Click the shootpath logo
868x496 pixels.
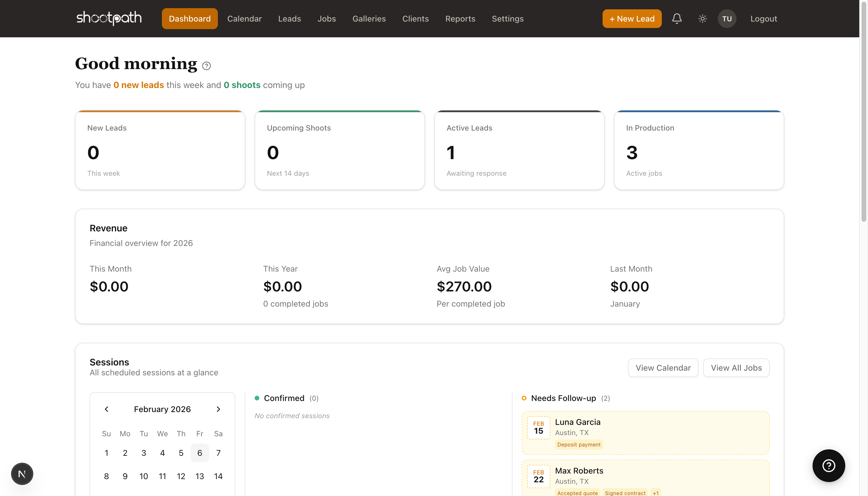pos(109,18)
